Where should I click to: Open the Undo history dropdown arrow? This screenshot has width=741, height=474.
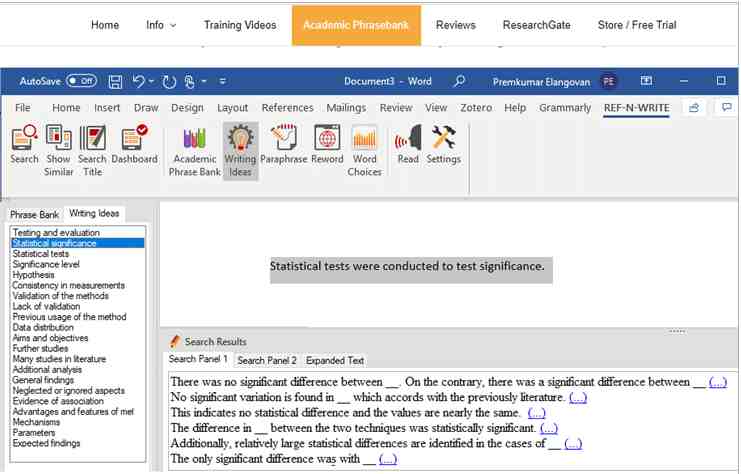[152, 81]
